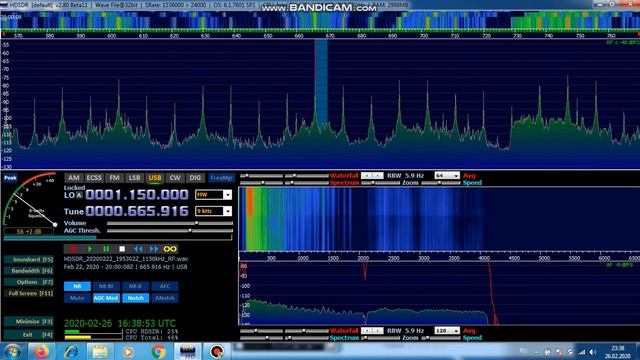Switch to Full Screen [F11]
Viewport: 640px width, 360px height.
(x=29, y=293)
